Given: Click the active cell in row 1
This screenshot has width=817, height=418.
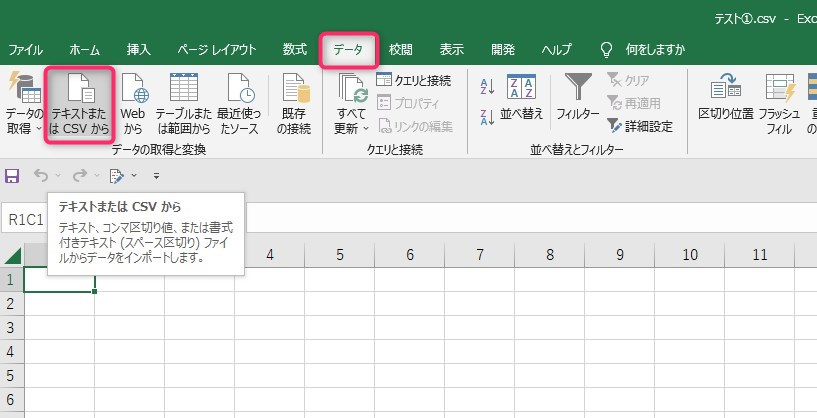Looking at the screenshot, I should click(59, 279).
